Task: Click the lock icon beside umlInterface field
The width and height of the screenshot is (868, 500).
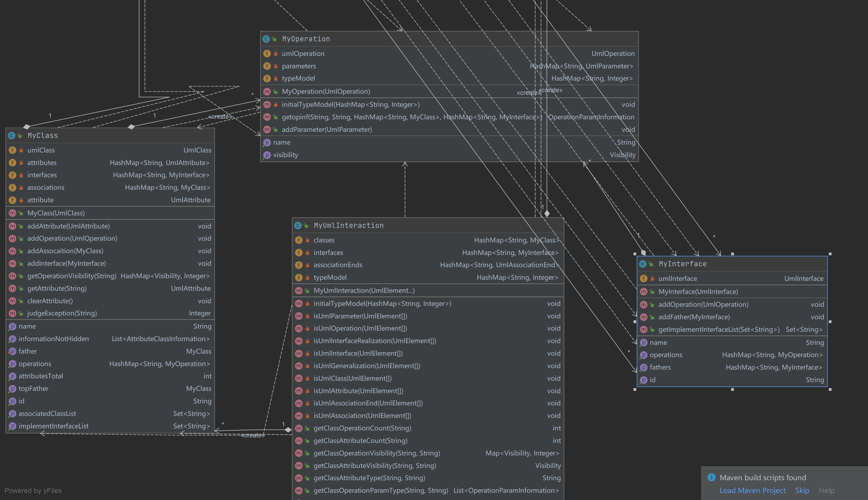Action: [x=652, y=279]
